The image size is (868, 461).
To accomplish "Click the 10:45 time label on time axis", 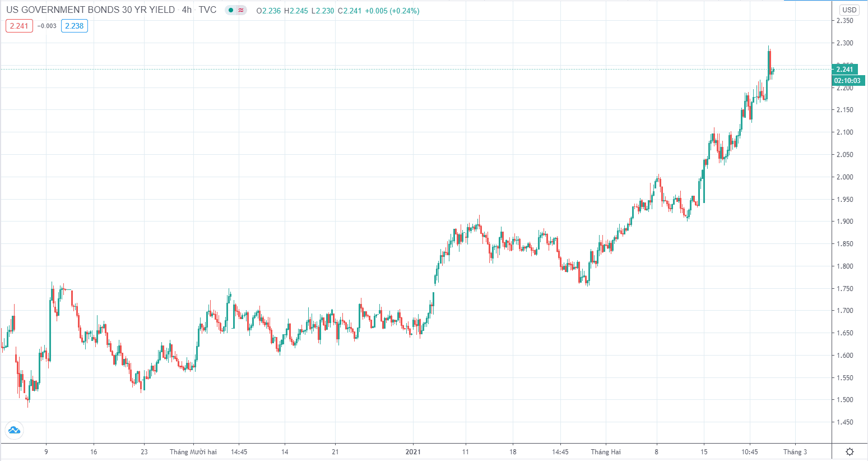I will [x=750, y=452].
